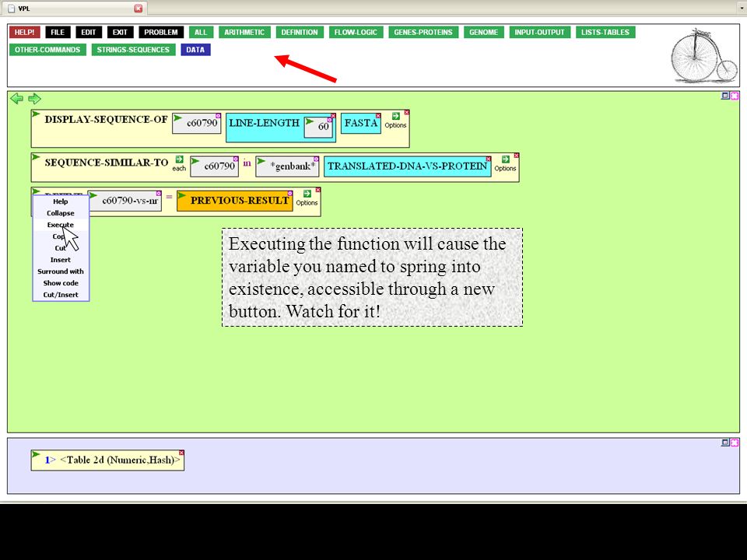This screenshot has height=560, width=747.
Task: Open Options arrow on DISPLAY-SEQUENCE-OF block
Action: pyautogui.click(x=396, y=116)
